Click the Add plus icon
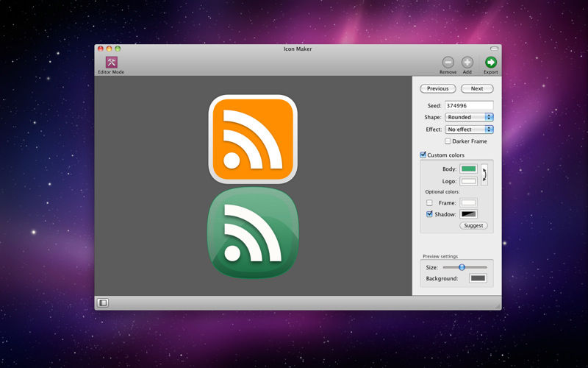Screen dimensions: 588x368 click(x=467, y=63)
